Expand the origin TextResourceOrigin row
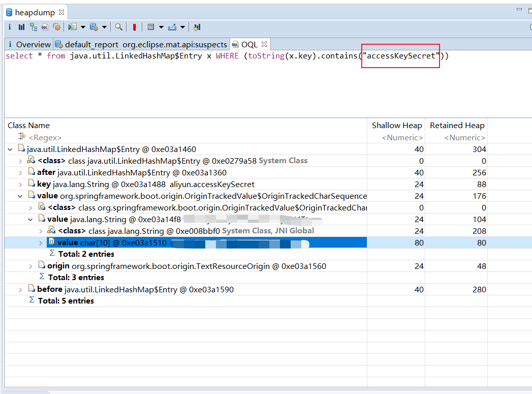The width and height of the screenshot is (532, 394). pyautogui.click(x=30, y=266)
